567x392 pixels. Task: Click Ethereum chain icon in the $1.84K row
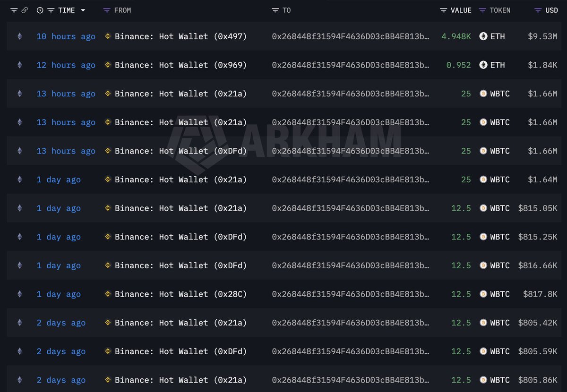19,65
